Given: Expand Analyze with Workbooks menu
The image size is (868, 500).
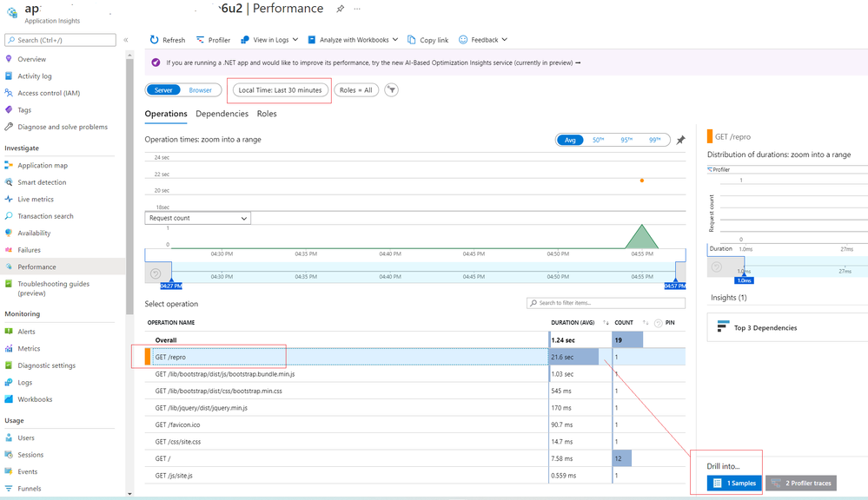Looking at the screenshot, I should (353, 40).
